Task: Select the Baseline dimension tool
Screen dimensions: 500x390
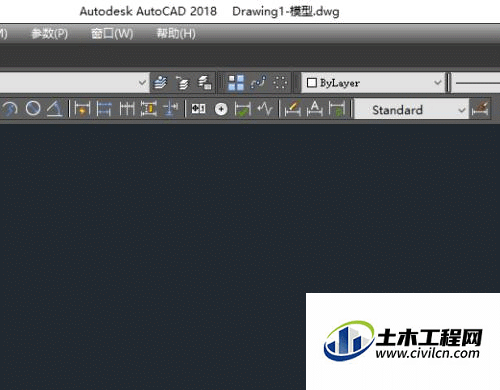Action: click(104, 109)
